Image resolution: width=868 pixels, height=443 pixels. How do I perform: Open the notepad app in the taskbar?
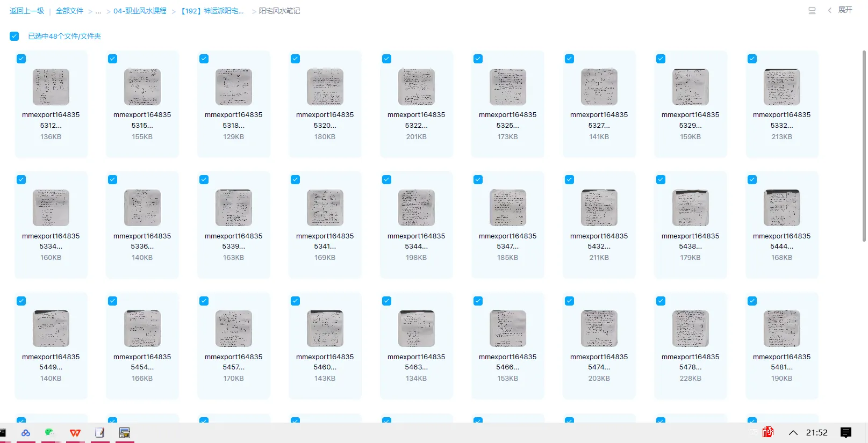(x=99, y=433)
